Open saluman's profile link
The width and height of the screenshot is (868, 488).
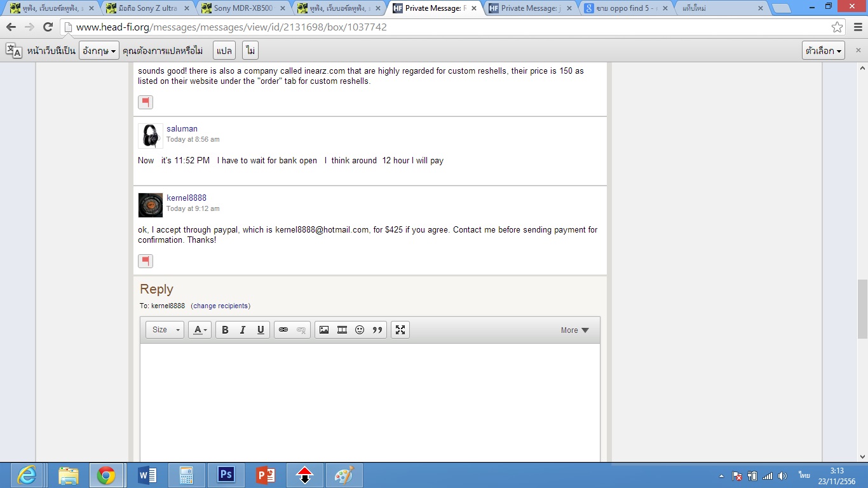(182, 128)
